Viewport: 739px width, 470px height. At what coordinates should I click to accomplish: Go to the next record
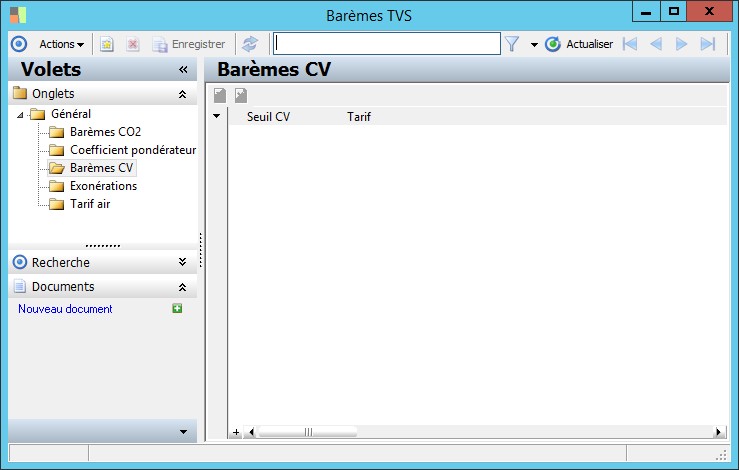coord(682,44)
